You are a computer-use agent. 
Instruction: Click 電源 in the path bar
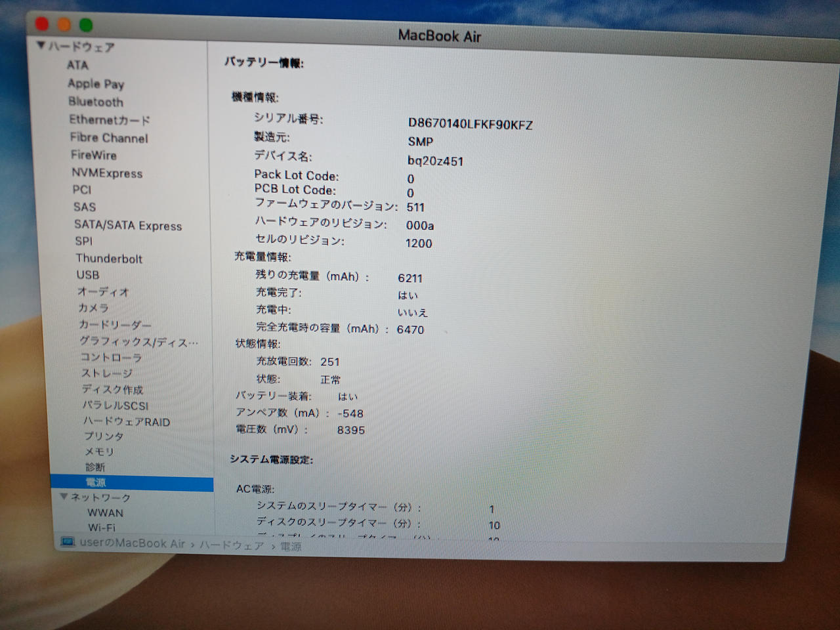pyautogui.click(x=291, y=547)
